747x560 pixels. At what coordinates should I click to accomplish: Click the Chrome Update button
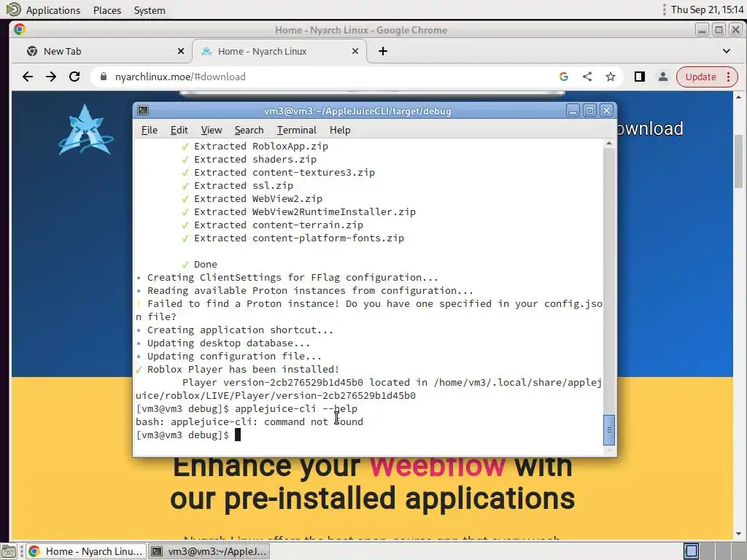tap(700, 77)
